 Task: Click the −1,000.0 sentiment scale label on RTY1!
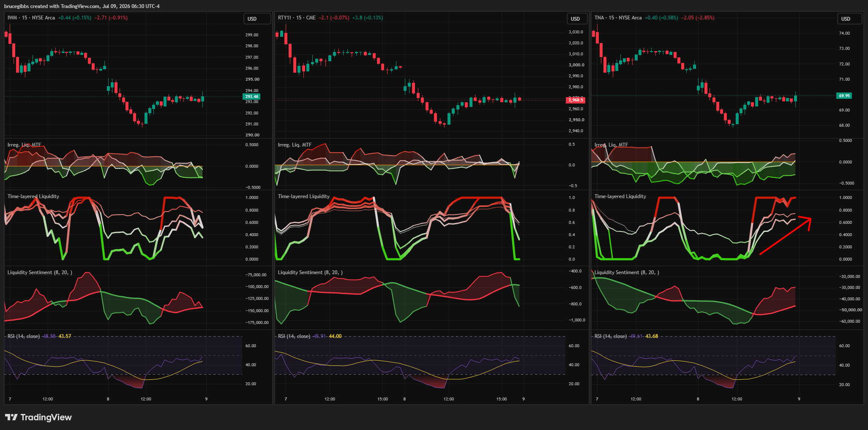click(x=577, y=320)
